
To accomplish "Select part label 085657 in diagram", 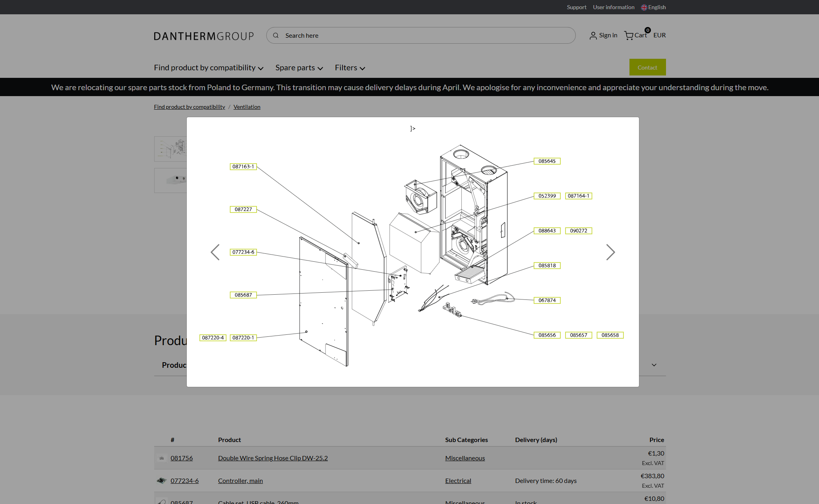I will point(579,335).
